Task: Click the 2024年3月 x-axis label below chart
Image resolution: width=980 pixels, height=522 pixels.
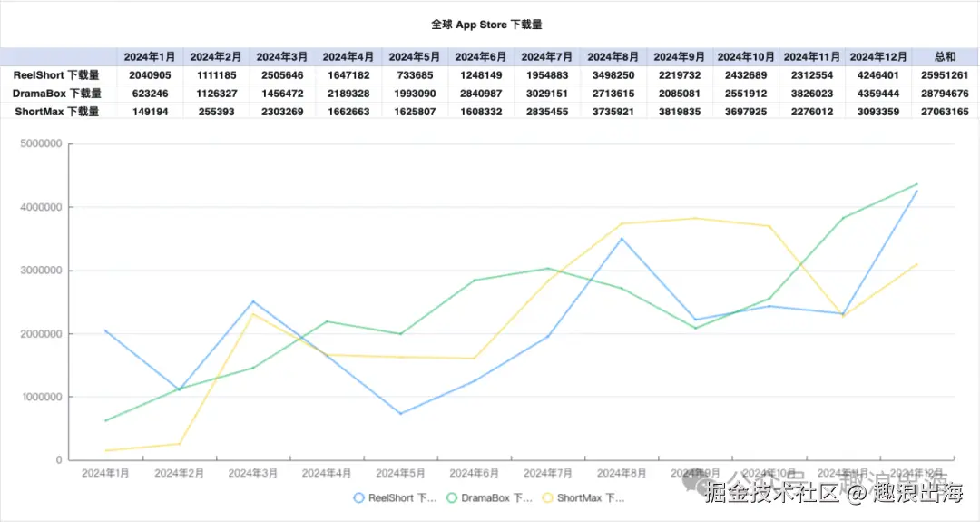Action: click(x=253, y=473)
